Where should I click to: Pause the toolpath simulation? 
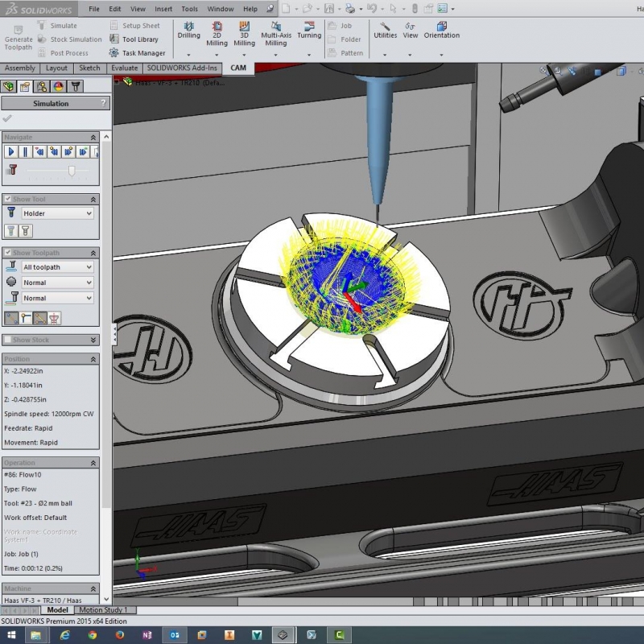click(25, 151)
